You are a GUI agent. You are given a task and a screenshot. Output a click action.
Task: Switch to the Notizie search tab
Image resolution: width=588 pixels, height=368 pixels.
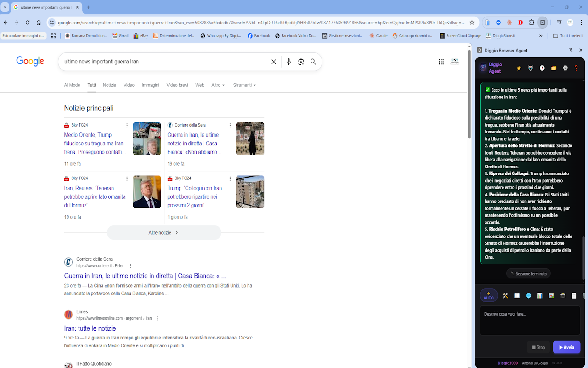pyautogui.click(x=109, y=85)
